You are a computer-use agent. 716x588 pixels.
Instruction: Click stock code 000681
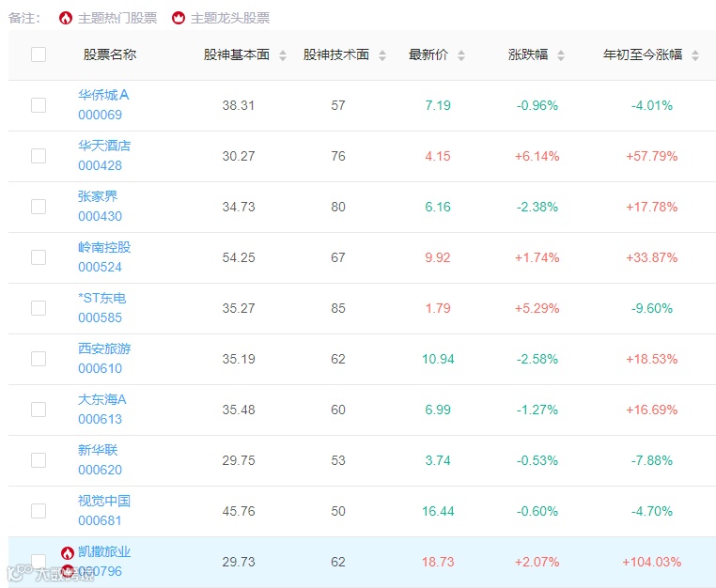[100, 520]
